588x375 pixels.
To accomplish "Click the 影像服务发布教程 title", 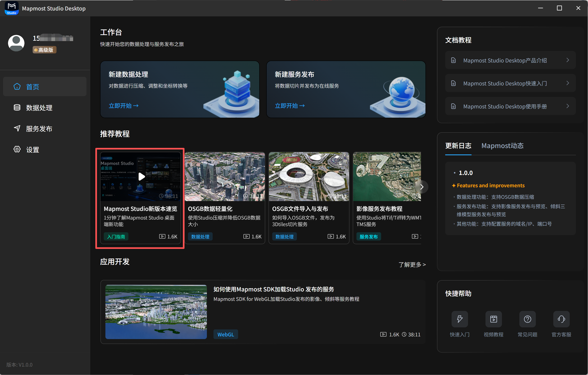I will (379, 209).
